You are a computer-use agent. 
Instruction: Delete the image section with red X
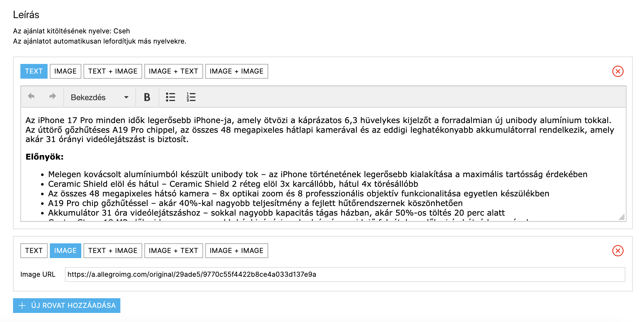point(618,251)
